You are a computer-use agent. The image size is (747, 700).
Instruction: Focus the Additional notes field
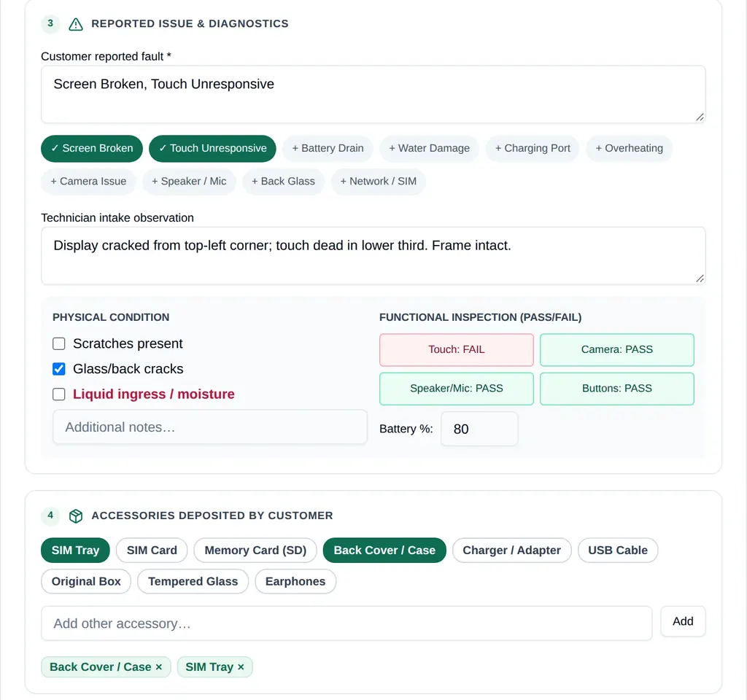coord(210,427)
